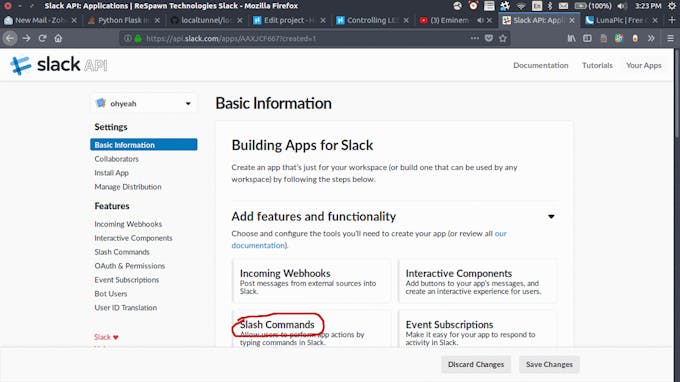Open Incoming Webhooks in sidebar

point(128,224)
